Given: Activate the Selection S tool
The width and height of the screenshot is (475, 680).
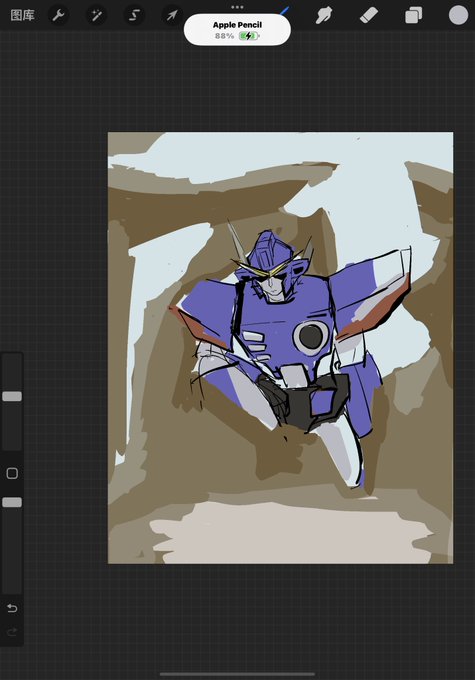Looking at the screenshot, I should (134, 16).
